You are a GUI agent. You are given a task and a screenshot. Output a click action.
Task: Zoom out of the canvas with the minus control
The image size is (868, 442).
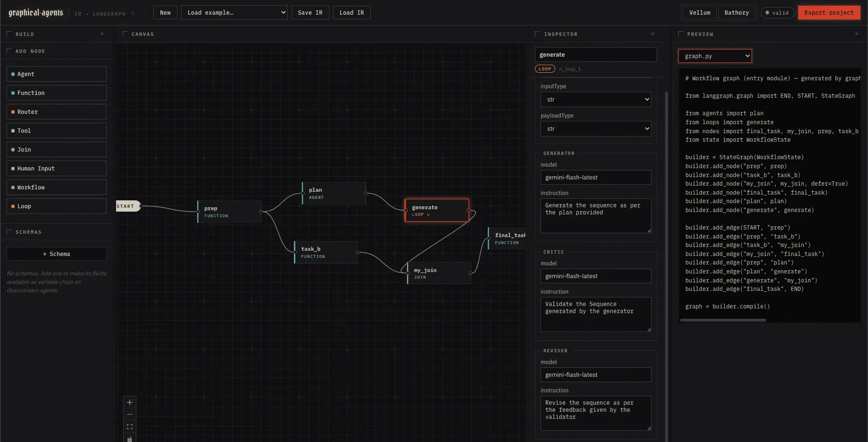tap(130, 415)
